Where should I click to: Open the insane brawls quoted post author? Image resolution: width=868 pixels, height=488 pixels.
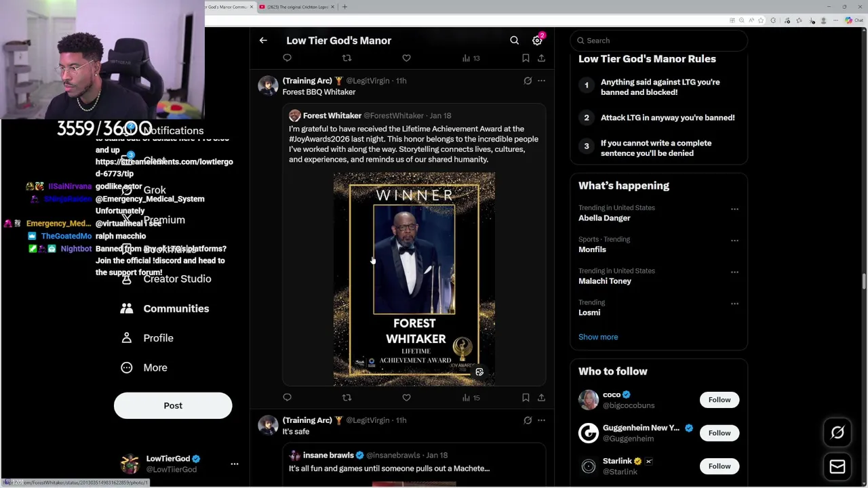tap(328, 455)
